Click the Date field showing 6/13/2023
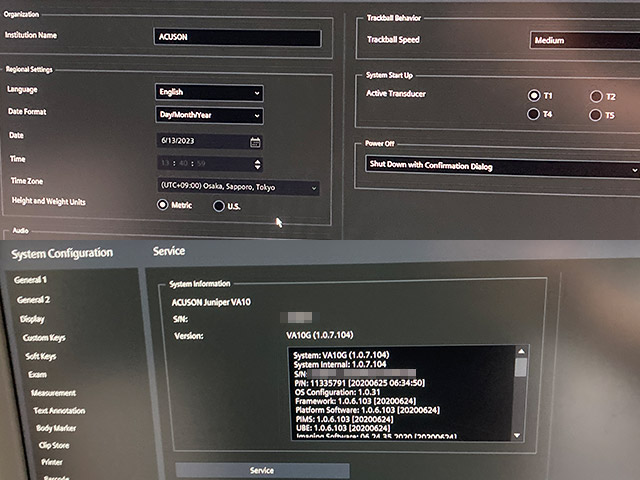 tap(209, 141)
